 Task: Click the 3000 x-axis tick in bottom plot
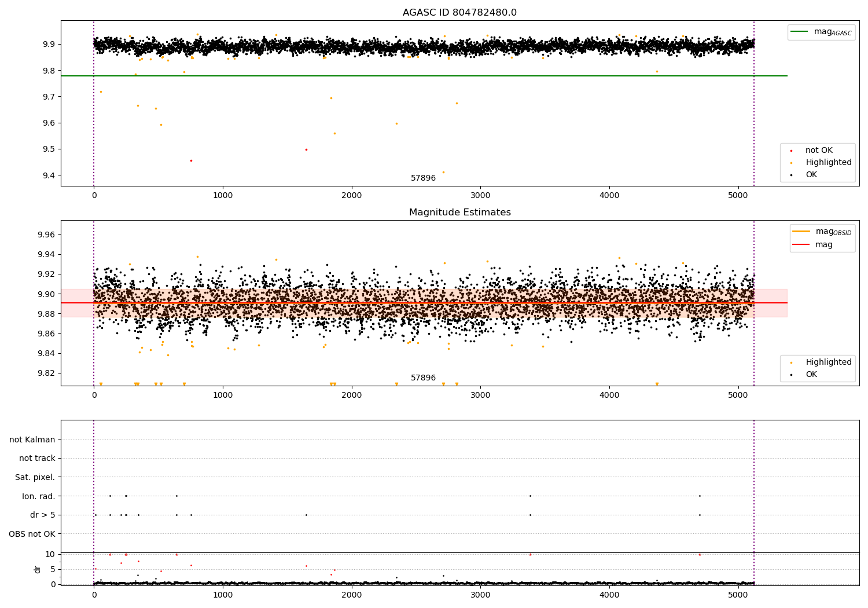(480, 595)
